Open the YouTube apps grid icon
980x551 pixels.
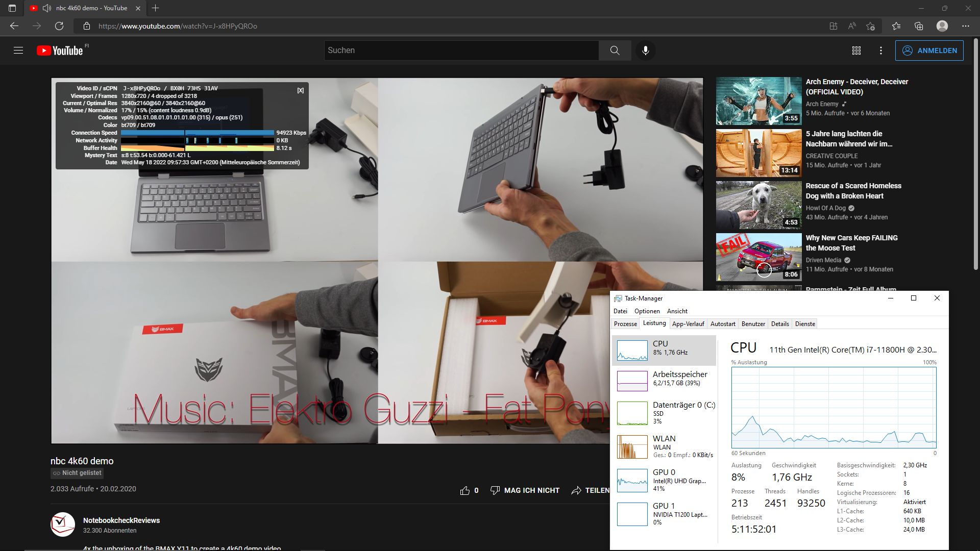[x=856, y=51]
